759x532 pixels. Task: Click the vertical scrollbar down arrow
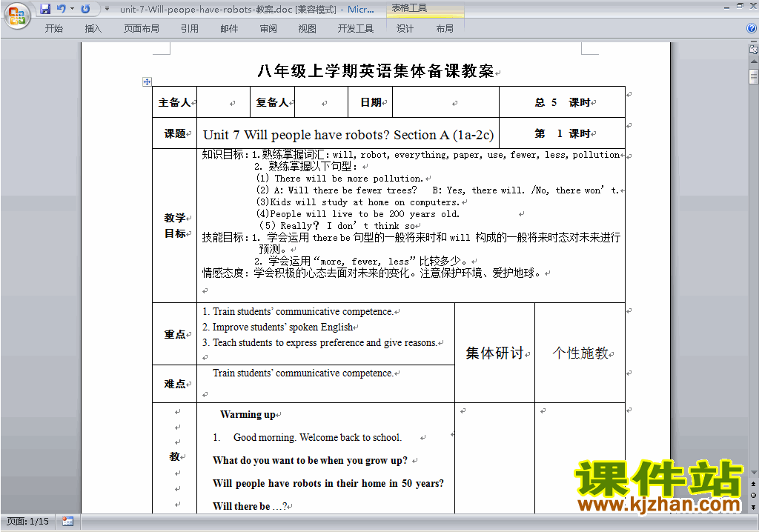point(754,473)
